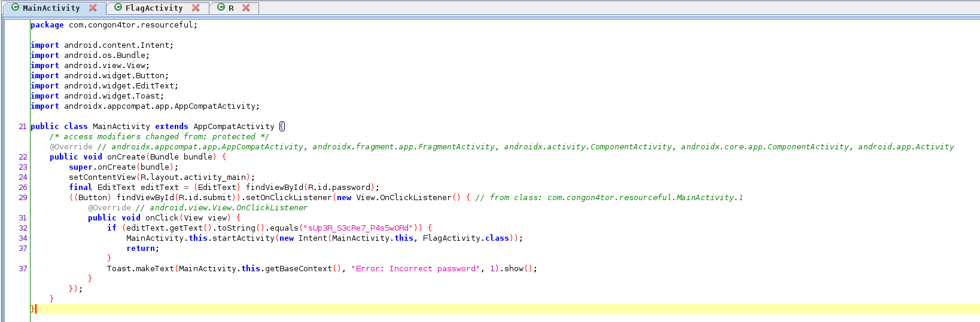
Task: Click the class icon on the R tab
Action: point(221,8)
